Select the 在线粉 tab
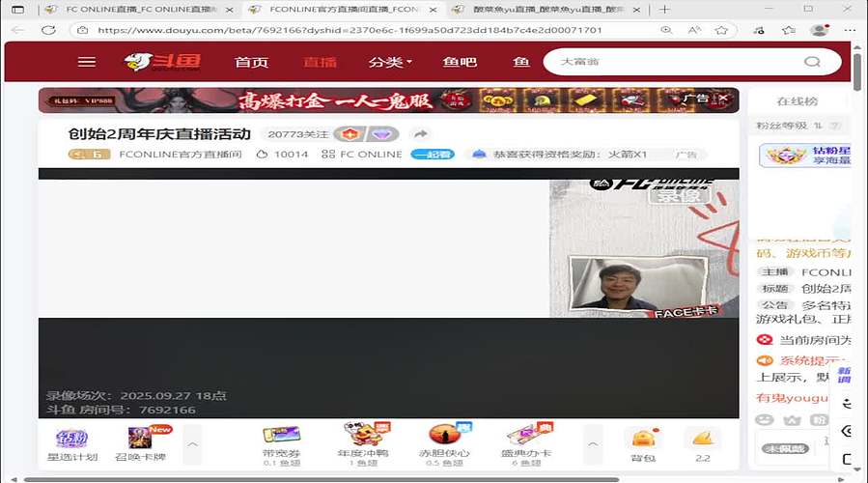The height and width of the screenshot is (483, 868). pyautogui.click(x=798, y=101)
